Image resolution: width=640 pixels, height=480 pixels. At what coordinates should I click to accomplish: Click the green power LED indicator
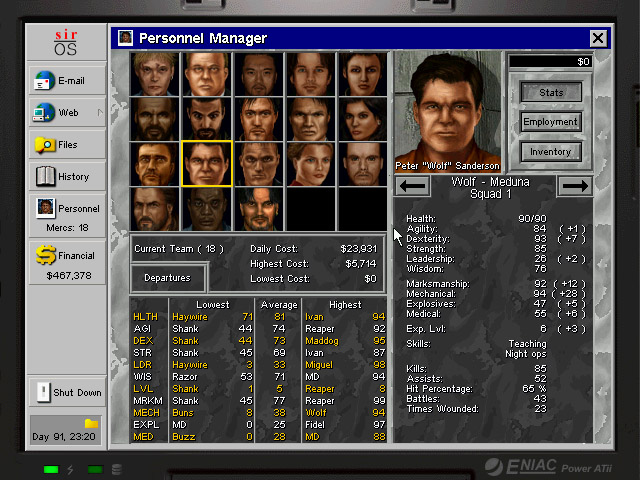(51, 469)
